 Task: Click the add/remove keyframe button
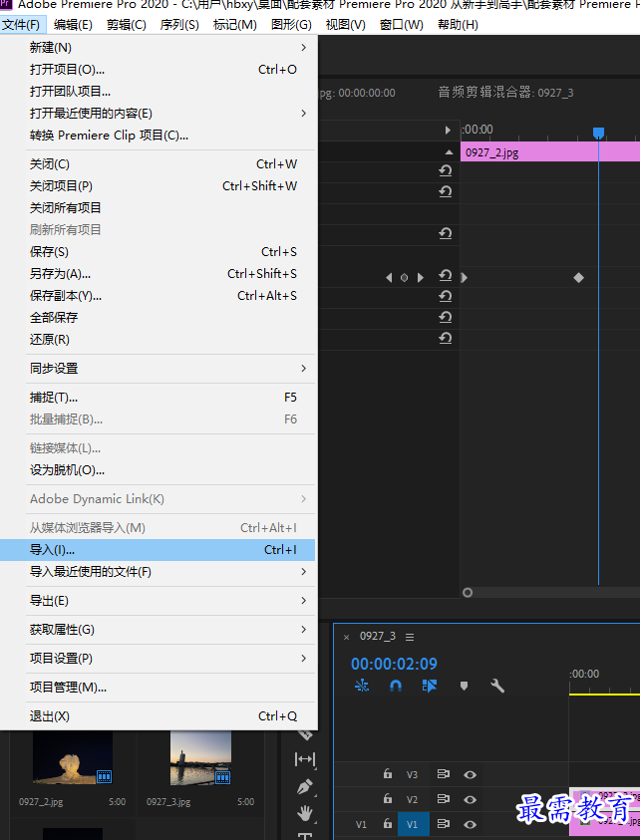404,277
